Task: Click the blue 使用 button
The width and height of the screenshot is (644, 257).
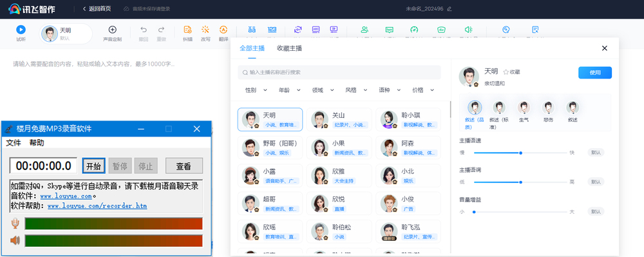Action: [x=595, y=73]
